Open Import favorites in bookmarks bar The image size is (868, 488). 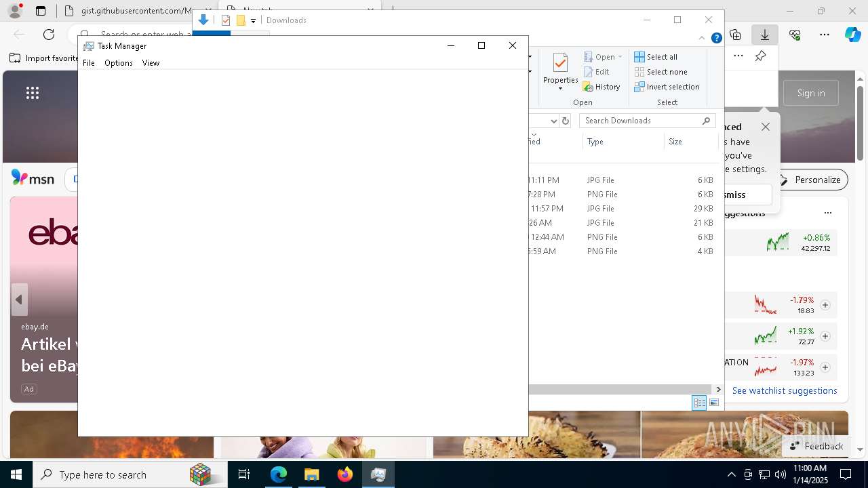[x=44, y=58]
